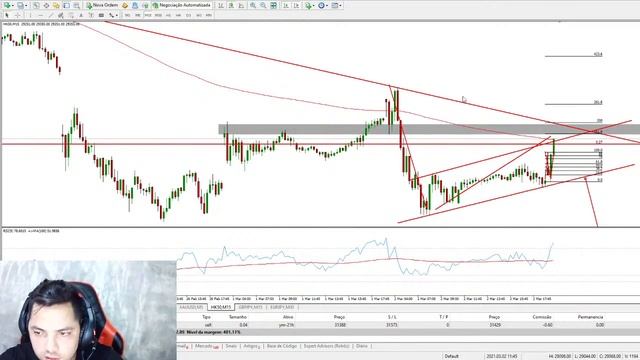Zoom in on the chart

click(253, 5)
